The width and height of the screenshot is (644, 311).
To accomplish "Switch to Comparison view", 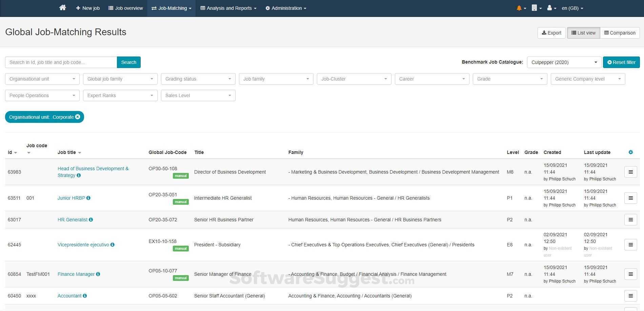I will [620, 32].
